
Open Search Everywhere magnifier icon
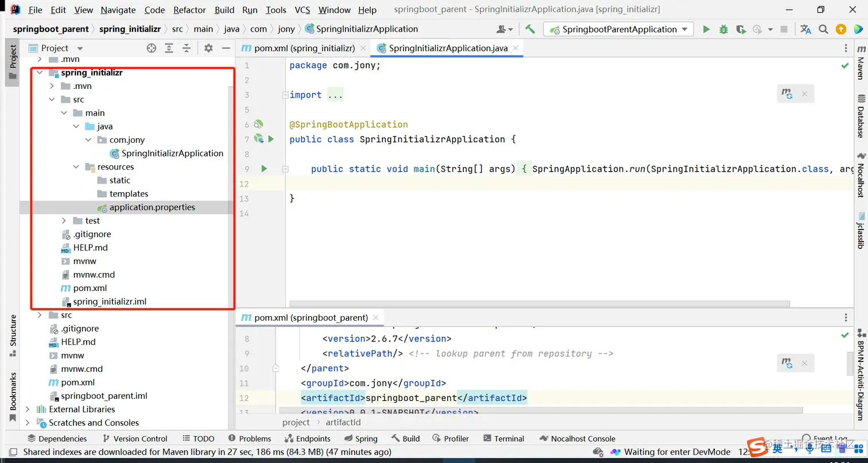coord(823,29)
